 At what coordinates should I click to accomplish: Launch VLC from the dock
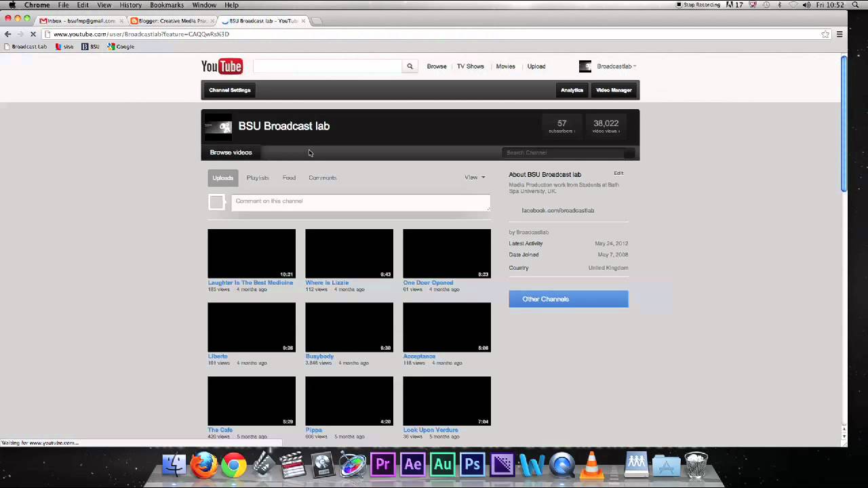click(592, 465)
